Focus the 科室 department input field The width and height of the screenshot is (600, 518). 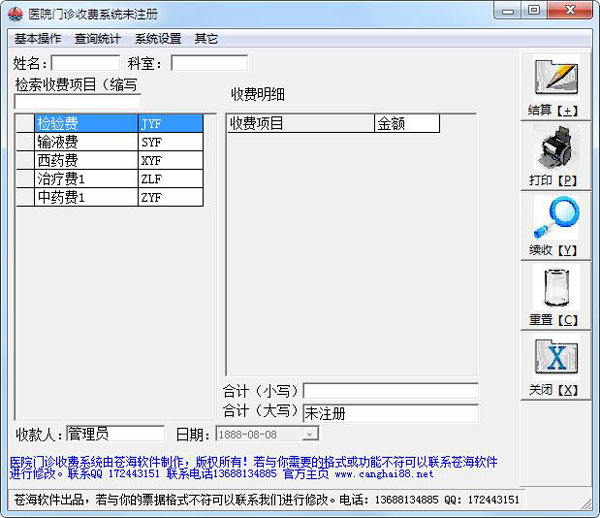click(x=209, y=63)
